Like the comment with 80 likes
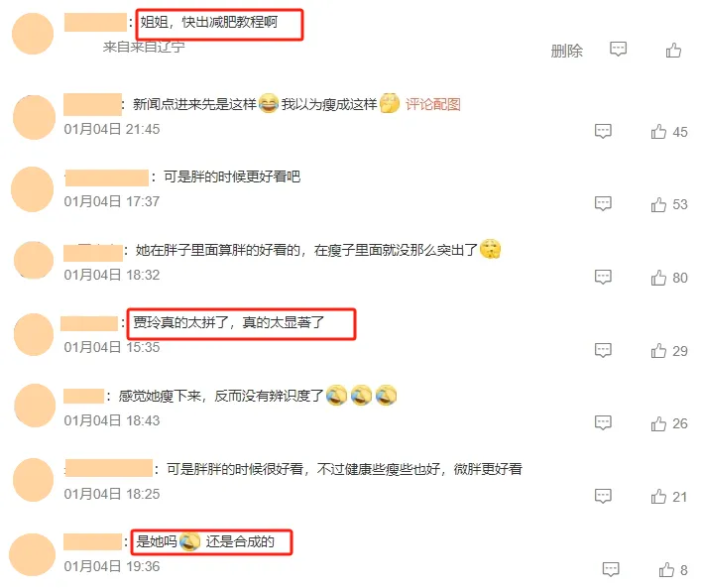Screen dimensions: 702x588 pos(658,278)
